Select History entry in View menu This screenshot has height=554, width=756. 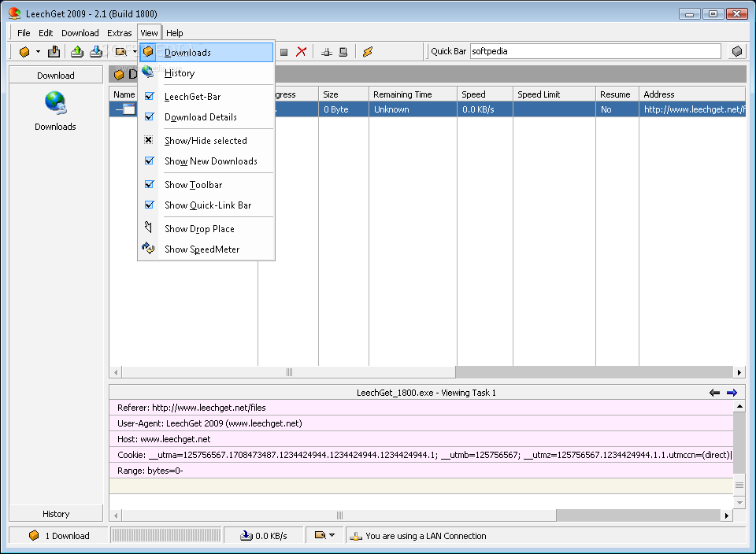tap(206, 72)
